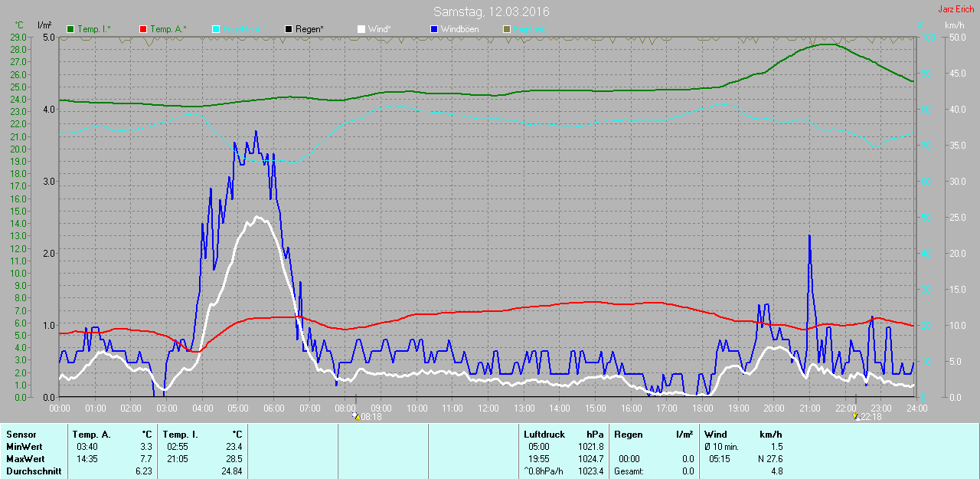The width and height of the screenshot is (980, 479).
Task: Click the 'MinWert' row label
Action: [24, 446]
